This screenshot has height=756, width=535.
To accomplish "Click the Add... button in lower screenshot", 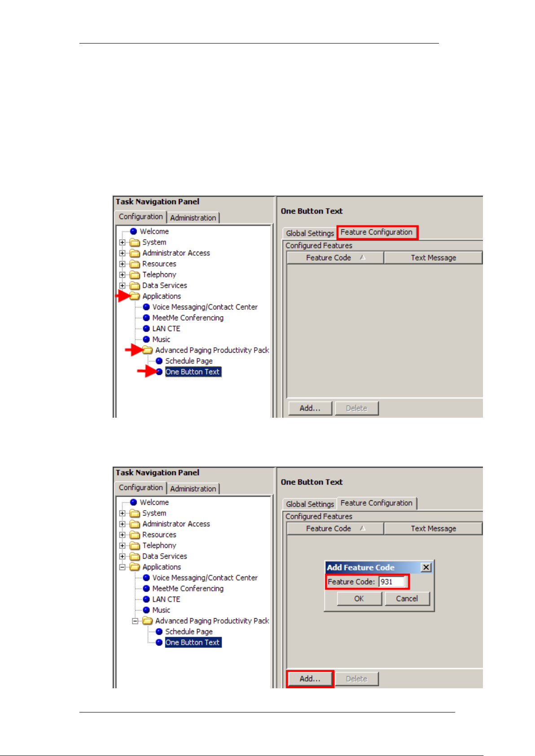I will (310, 679).
